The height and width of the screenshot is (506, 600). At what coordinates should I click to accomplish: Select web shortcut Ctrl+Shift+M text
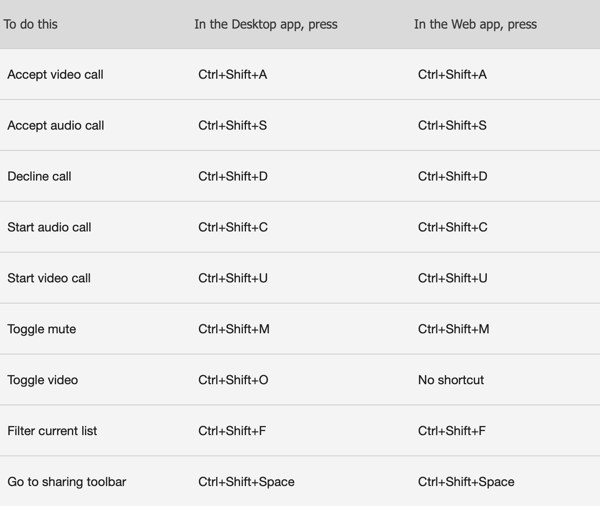tap(453, 329)
